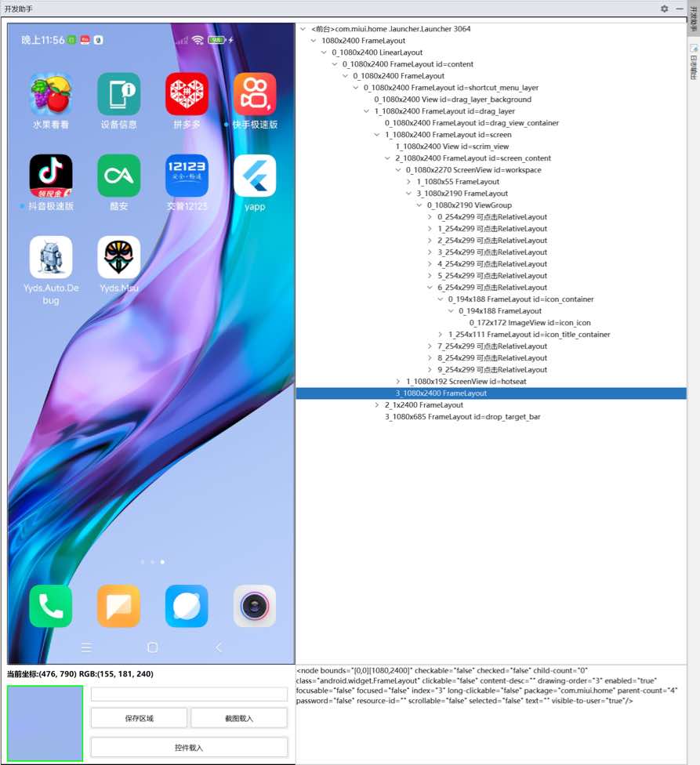Open the 日志输出 side tab
The height and width of the screenshot is (765, 700).
coord(693,62)
